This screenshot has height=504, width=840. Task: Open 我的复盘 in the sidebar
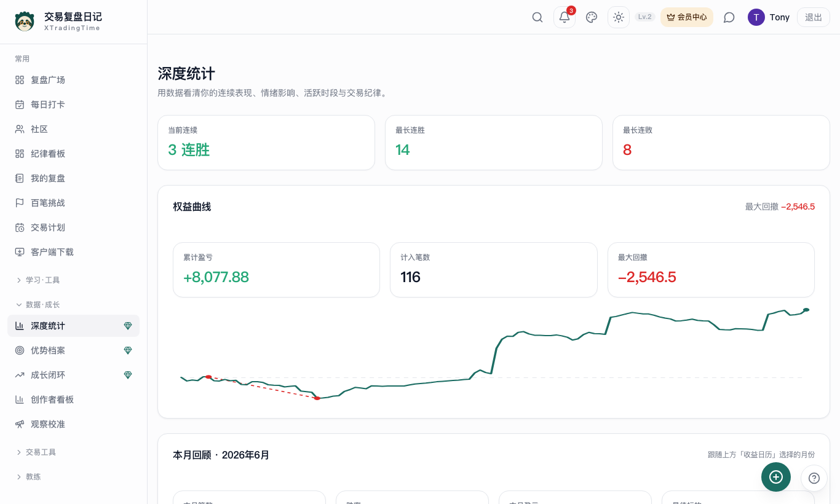point(73,178)
